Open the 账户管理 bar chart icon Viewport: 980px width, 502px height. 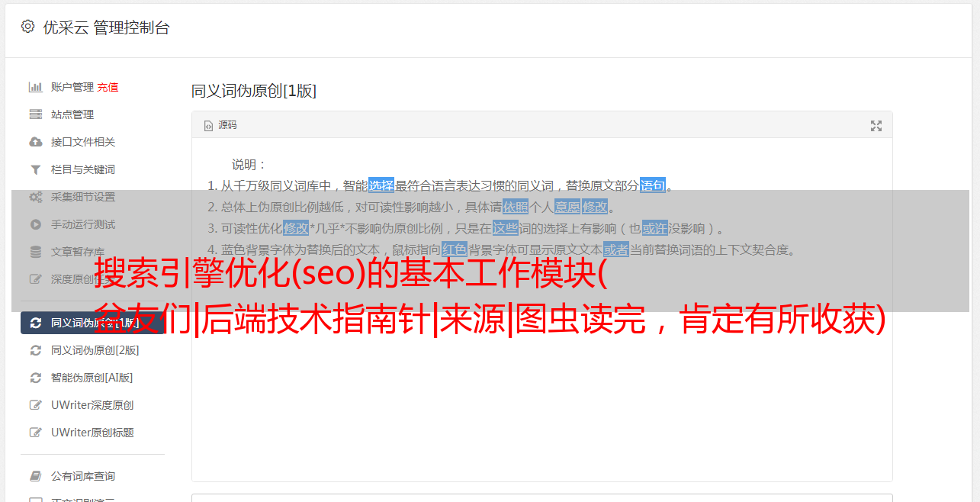(x=35, y=87)
